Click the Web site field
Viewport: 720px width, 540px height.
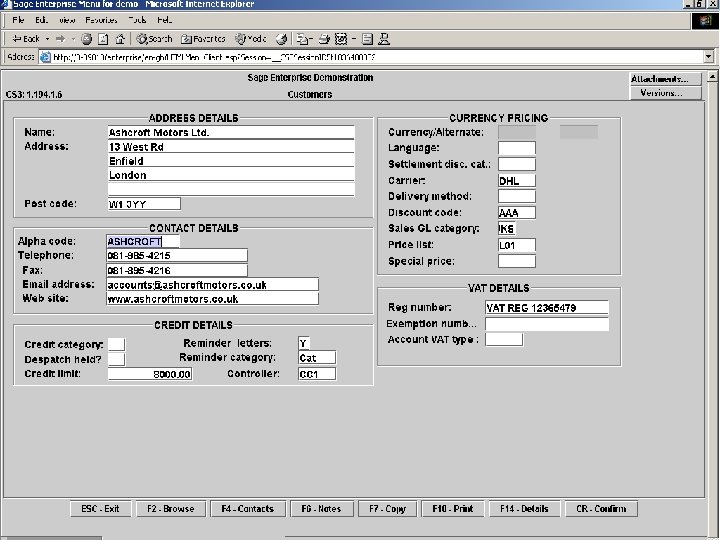pyautogui.click(x=212, y=299)
